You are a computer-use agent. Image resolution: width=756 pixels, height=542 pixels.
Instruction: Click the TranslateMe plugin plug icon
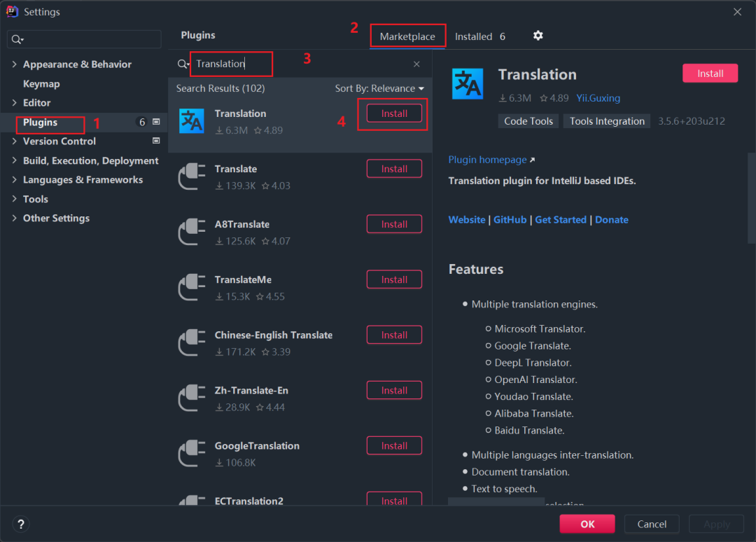191,287
